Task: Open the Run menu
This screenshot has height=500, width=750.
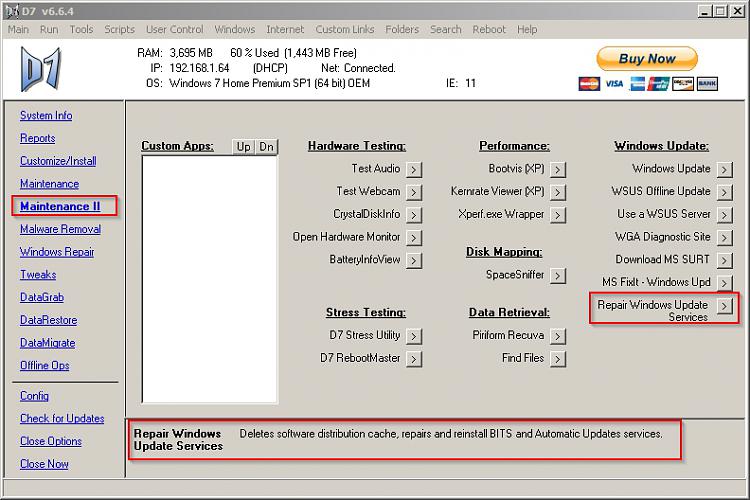Action: 49,30
